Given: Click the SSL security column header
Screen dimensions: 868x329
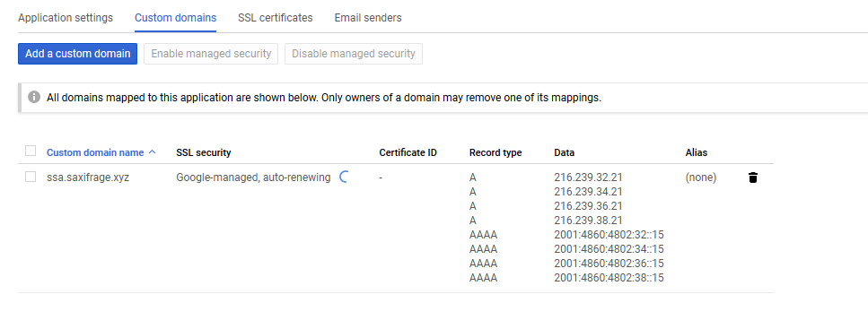Looking at the screenshot, I should pyautogui.click(x=203, y=152).
